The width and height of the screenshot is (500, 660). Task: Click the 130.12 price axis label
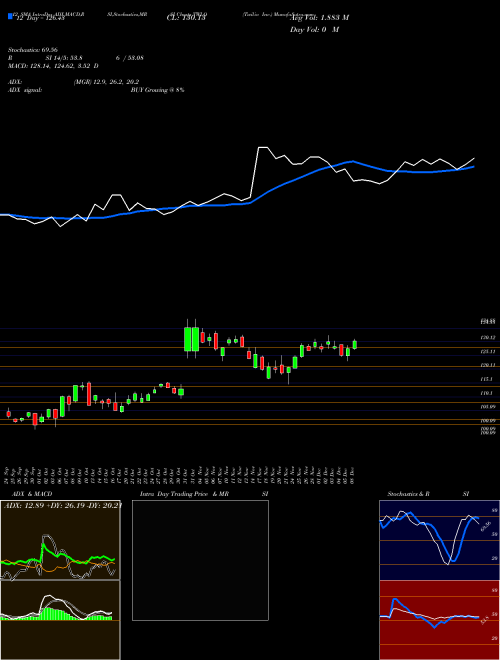488,338
